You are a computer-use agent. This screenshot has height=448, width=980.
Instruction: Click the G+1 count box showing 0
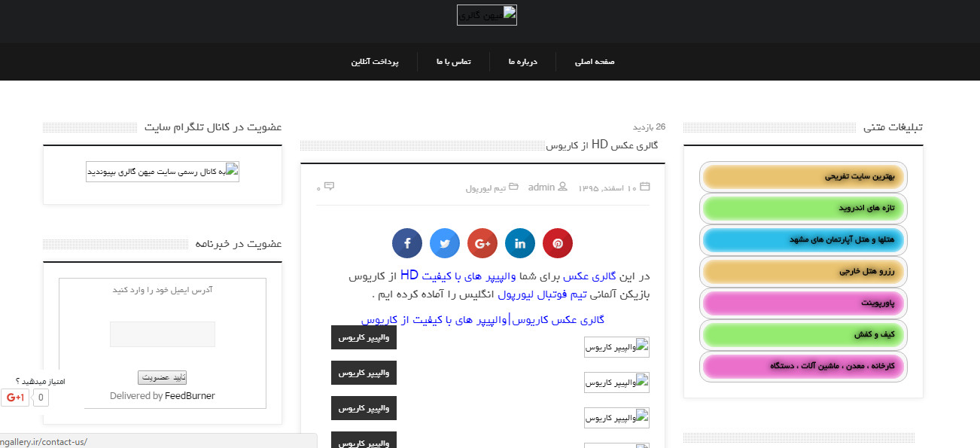pos(41,398)
